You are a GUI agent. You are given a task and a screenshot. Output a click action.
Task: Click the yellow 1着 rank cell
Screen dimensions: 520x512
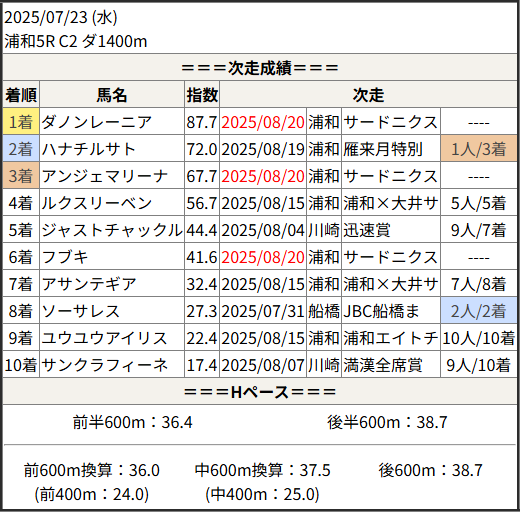click(x=21, y=122)
